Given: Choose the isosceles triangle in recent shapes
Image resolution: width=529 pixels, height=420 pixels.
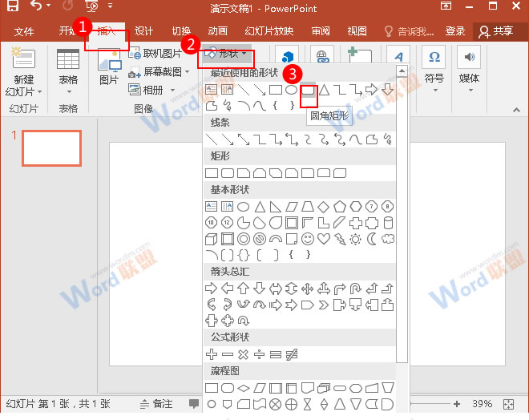Looking at the screenshot, I should point(325,91).
